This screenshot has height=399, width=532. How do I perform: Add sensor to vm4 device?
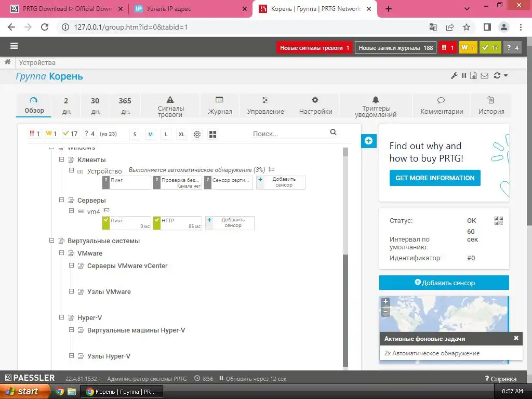pyautogui.click(x=230, y=223)
